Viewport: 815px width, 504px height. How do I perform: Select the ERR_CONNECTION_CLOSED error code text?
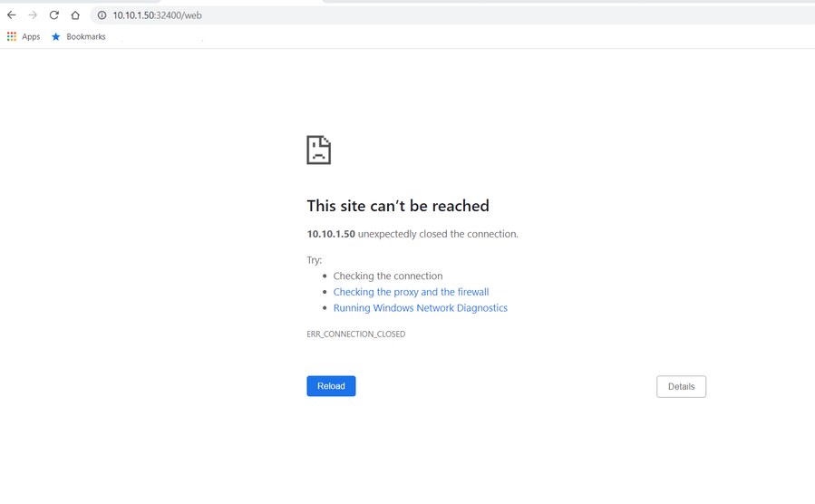[x=356, y=334]
